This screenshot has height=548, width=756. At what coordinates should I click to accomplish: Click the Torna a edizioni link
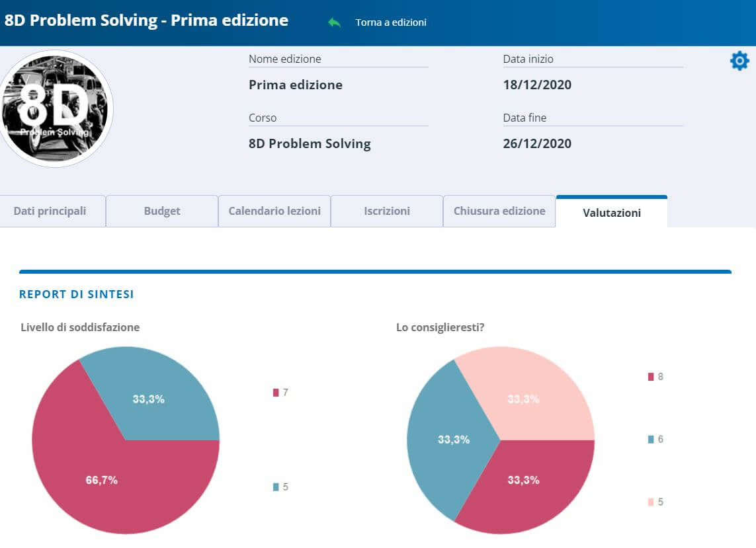coord(390,21)
